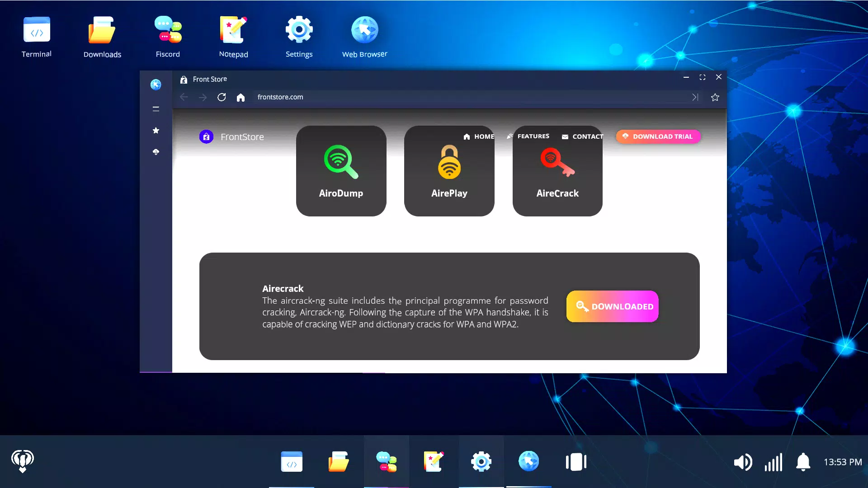This screenshot has width=868, height=488.
Task: Click the system volume icon in taskbar
Action: 743,462
